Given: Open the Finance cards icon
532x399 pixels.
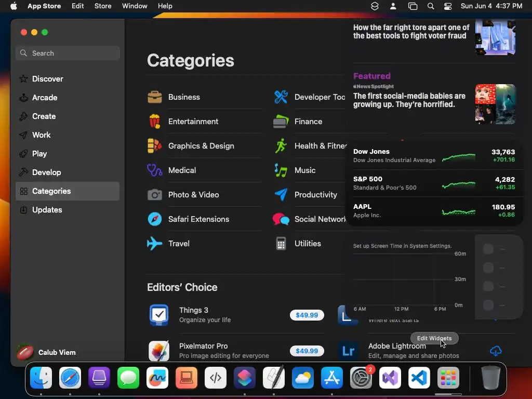Looking at the screenshot, I should click(x=281, y=122).
